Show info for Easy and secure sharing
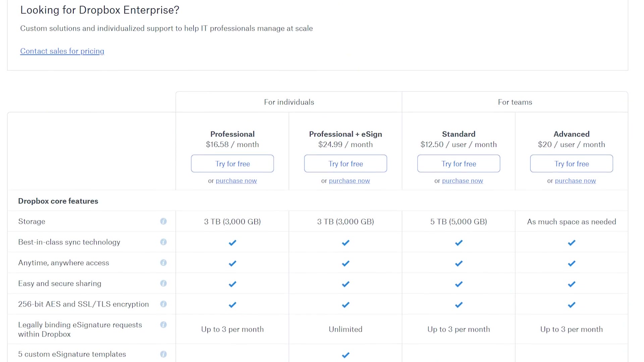This screenshot has width=644, height=362. coord(163,284)
